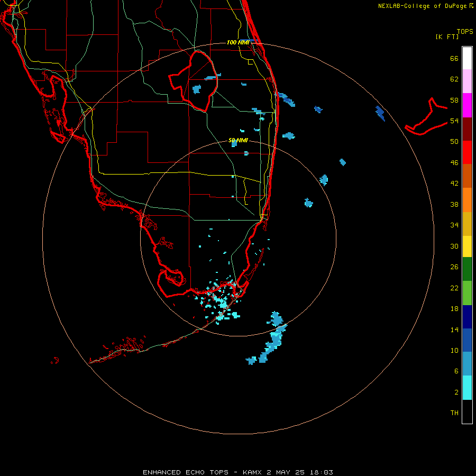Pick the dark orange swatch near 42

point(467,176)
